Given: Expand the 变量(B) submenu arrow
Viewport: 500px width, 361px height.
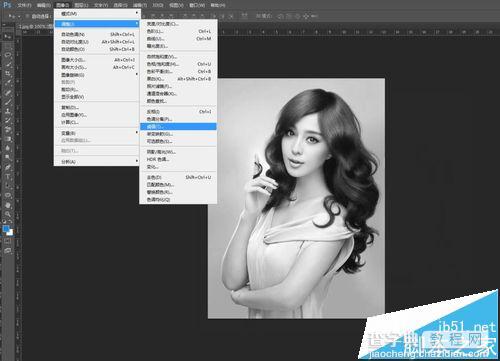Looking at the screenshot, I should point(136,132).
